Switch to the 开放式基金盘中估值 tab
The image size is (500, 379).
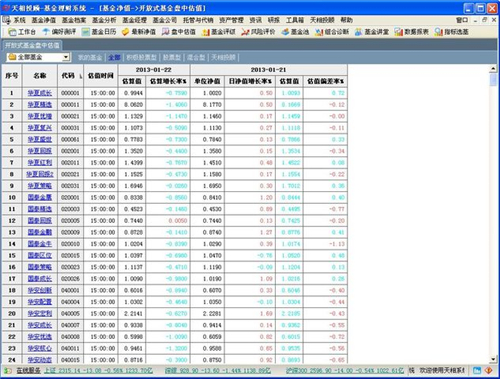pyautogui.click(x=32, y=45)
